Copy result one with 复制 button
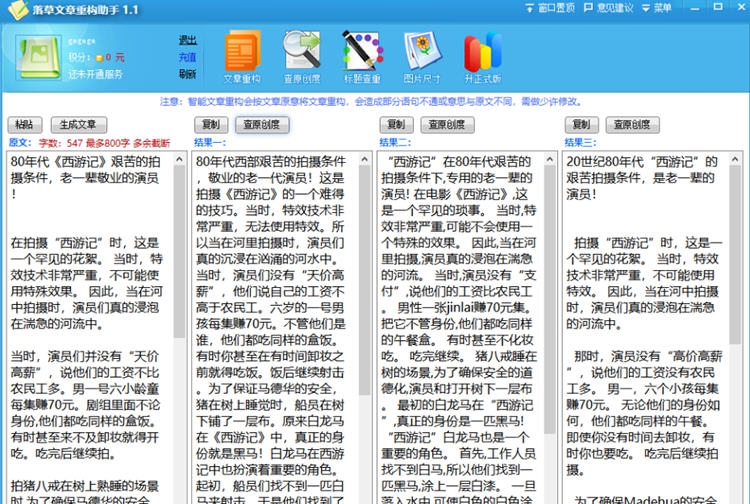 pos(210,125)
